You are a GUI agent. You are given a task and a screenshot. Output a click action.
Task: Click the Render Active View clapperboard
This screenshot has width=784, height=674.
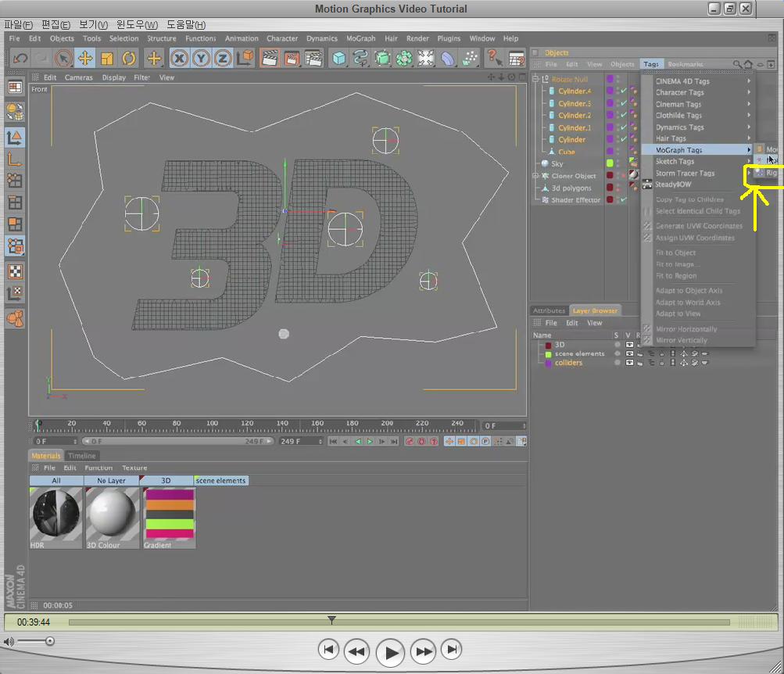tap(270, 59)
